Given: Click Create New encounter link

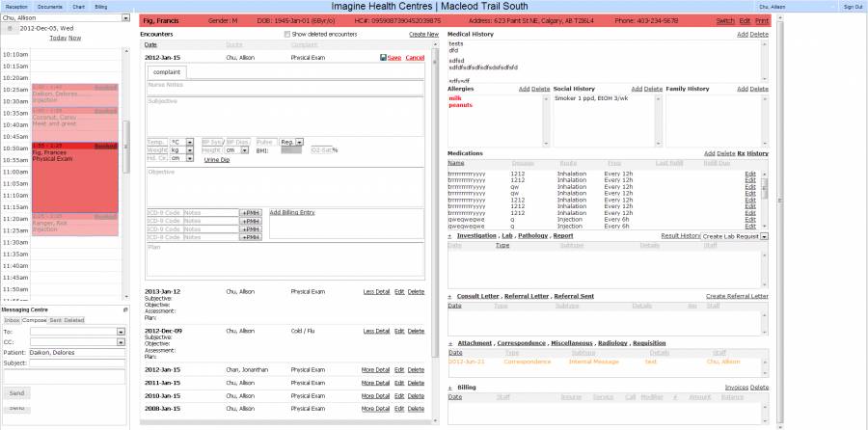Looking at the screenshot, I should point(424,35).
